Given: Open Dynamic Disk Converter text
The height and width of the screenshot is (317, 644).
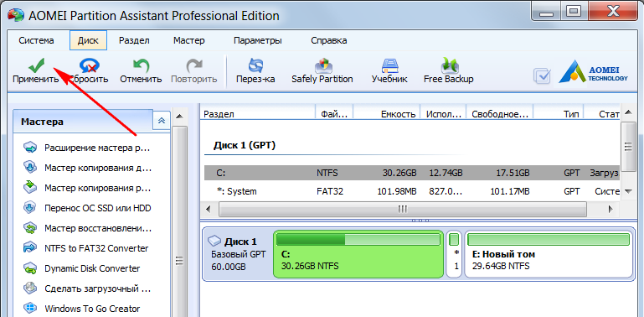Looking at the screenshot, I should [x=92, y=268].
